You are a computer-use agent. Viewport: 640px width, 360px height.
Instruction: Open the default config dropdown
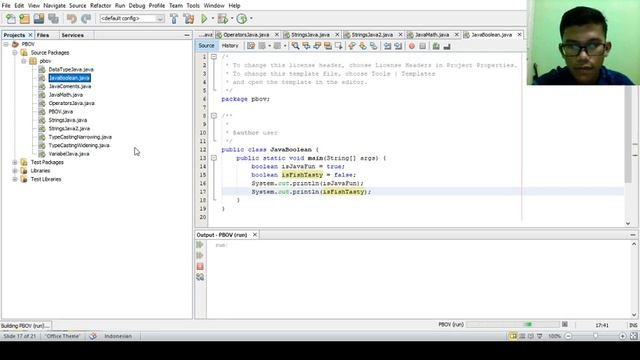tap(160, 18)
